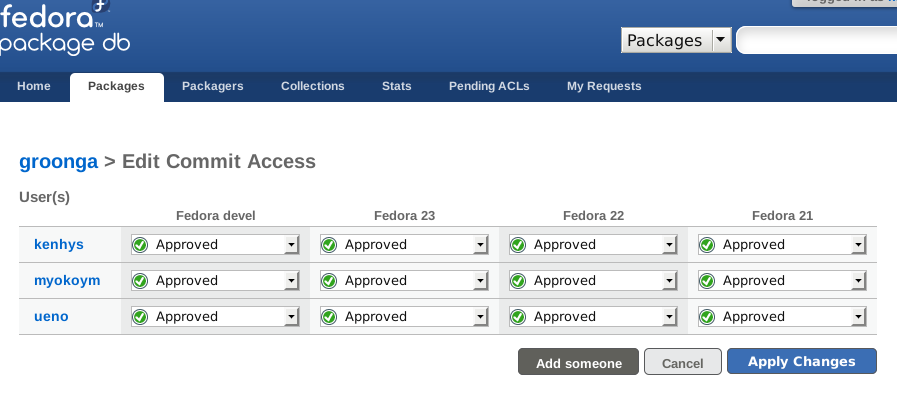This screenshot has height=396, width=897.
Task: Click the Apply Changes button
Action: (x=801, y=362)
